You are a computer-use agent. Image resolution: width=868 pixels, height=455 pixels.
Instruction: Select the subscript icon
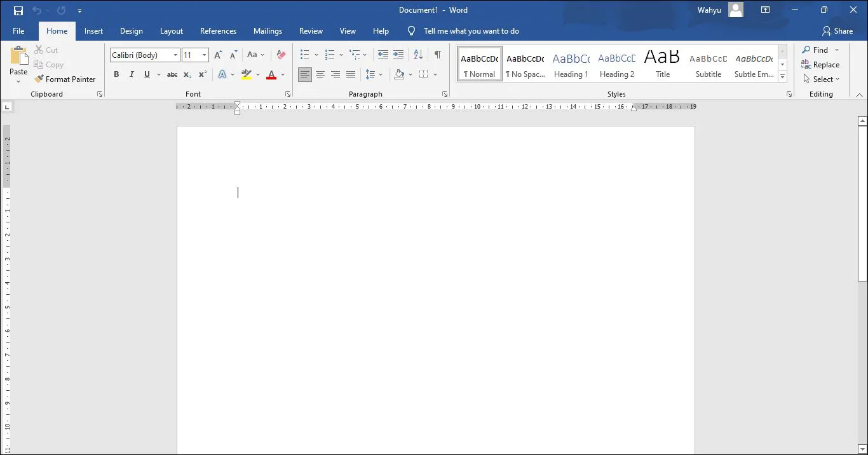pos(187,74)
